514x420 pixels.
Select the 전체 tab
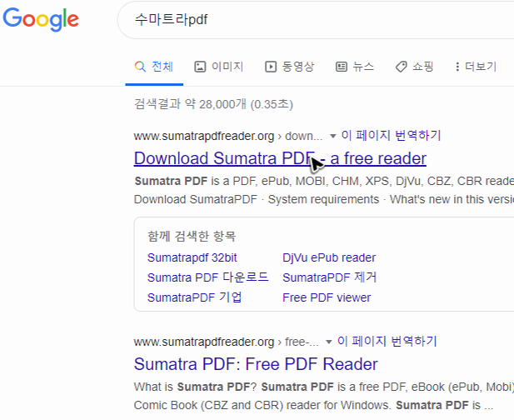tap(154, 67)
